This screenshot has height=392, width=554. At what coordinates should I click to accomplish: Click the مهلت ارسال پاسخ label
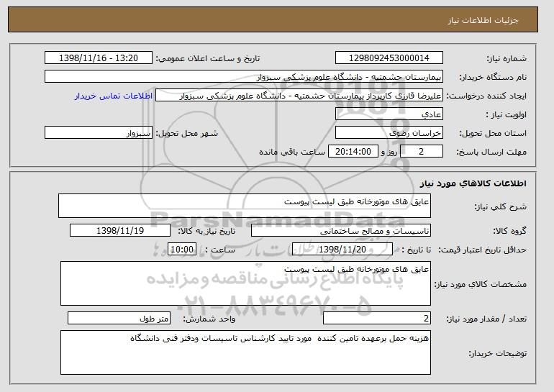[x=491, y=152]
